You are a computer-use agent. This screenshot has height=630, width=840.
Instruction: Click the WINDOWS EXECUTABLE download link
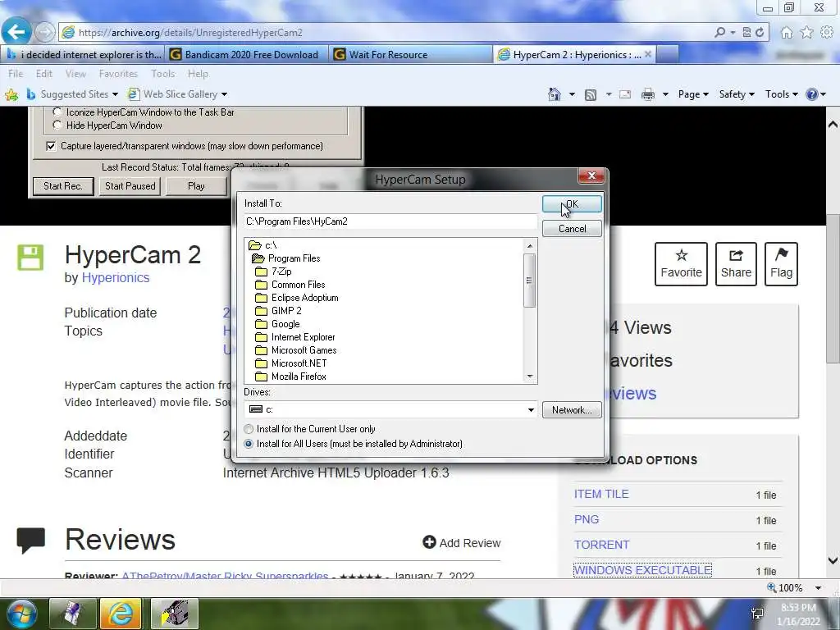(x=642, y=570)
